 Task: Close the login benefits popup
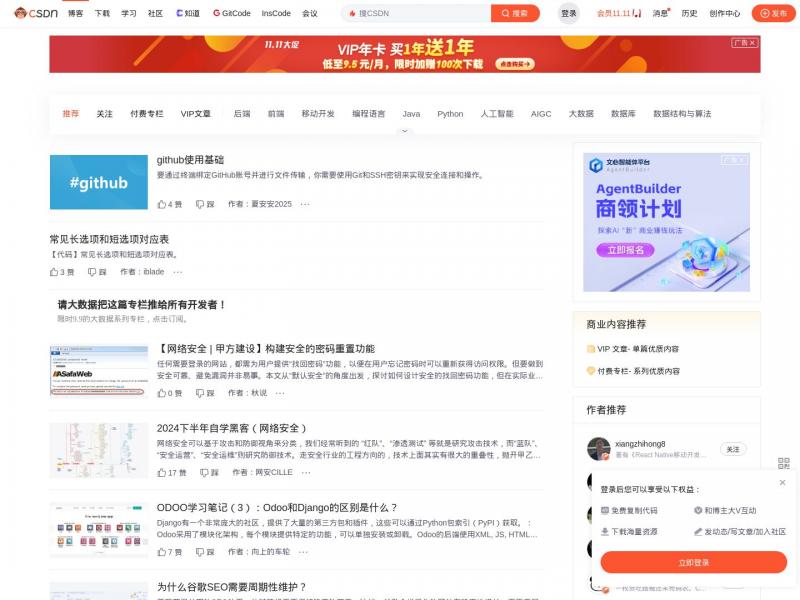pos(782,482)
